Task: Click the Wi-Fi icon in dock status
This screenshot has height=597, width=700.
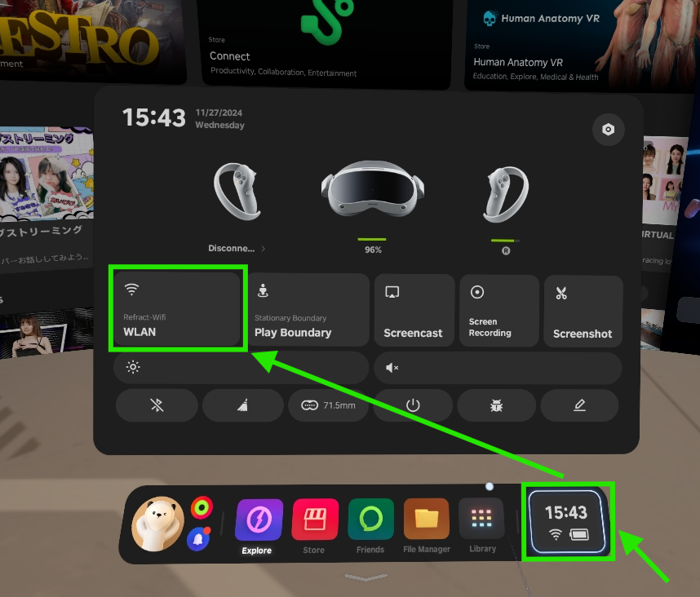Action: coord(556,534)
